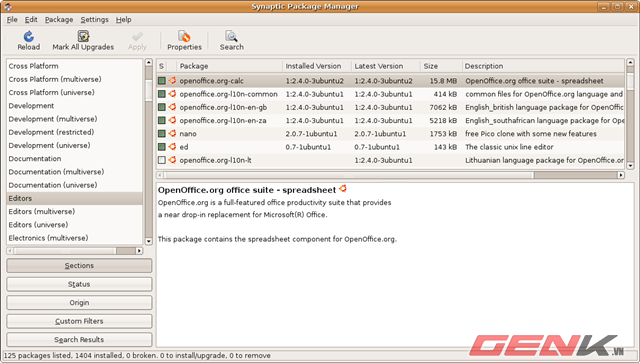
Task: Click package list scroll down arrow
Action: [x=630, y=166]
